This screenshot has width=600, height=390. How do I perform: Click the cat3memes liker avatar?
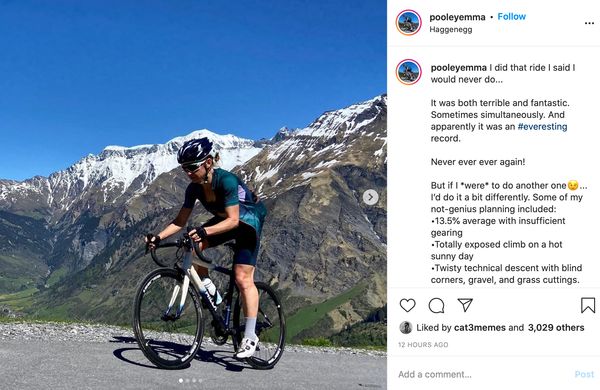tap(406, 328)
